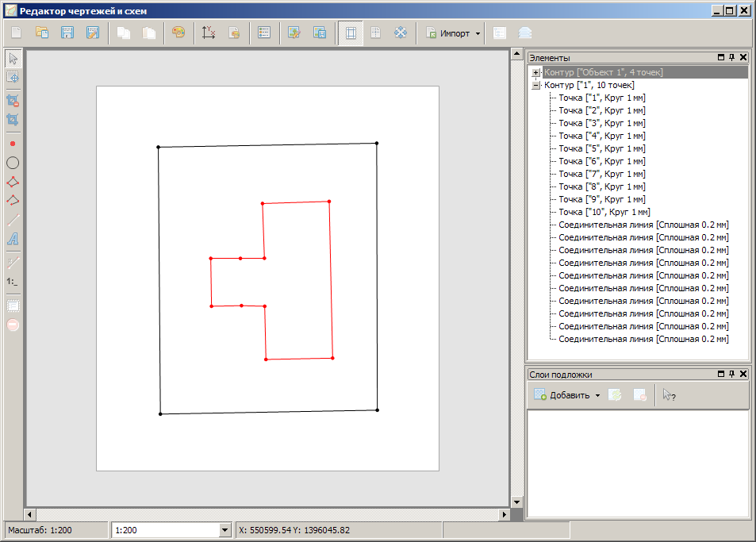Pick the text label tool (letter A)
Screen dimensions: 756x542
13,239
